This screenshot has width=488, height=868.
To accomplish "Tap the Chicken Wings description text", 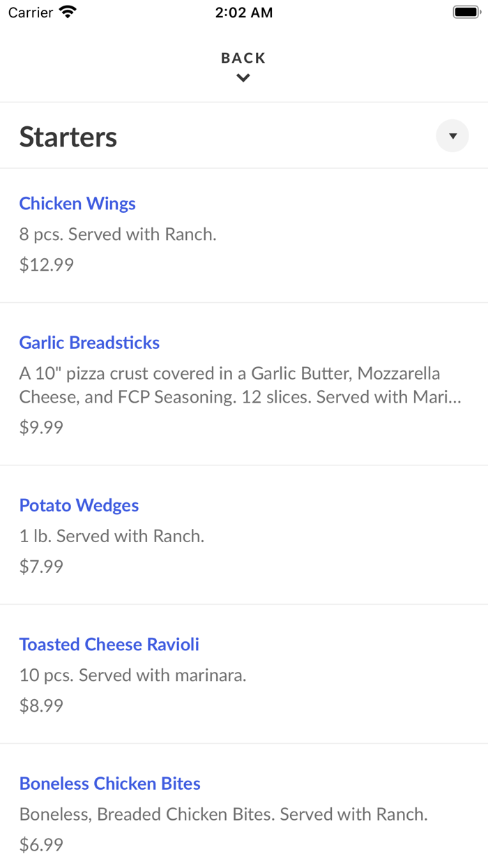I will [x=117, y=234].
